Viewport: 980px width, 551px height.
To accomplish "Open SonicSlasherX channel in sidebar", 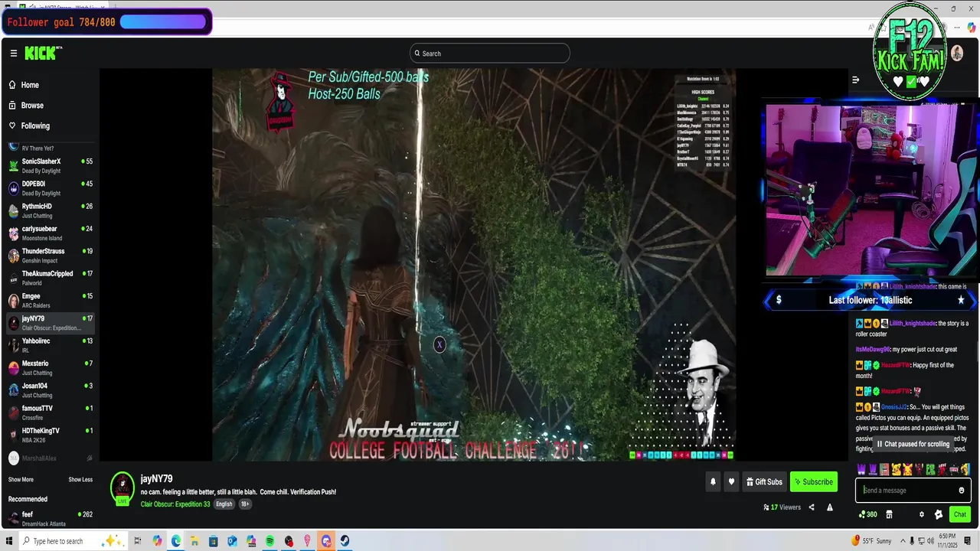I will pos(51,166).
